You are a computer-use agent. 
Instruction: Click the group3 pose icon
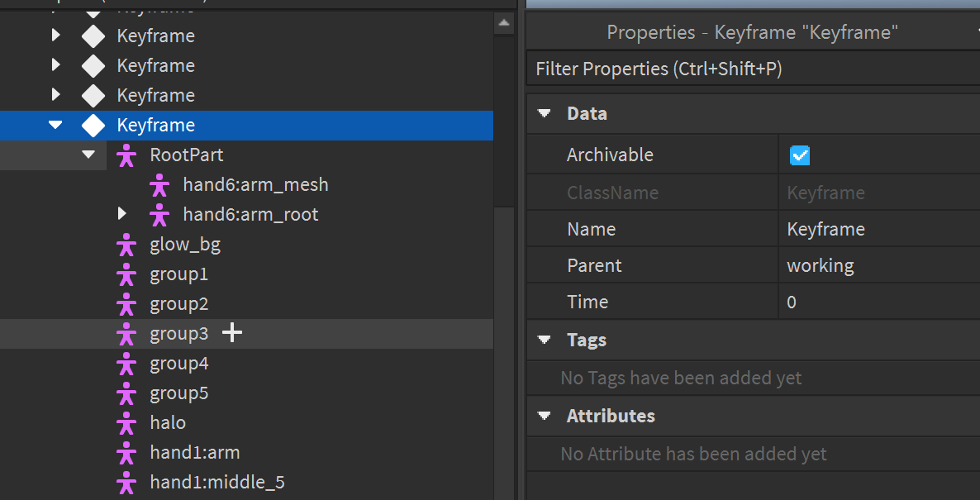click(x=126, y=334)
